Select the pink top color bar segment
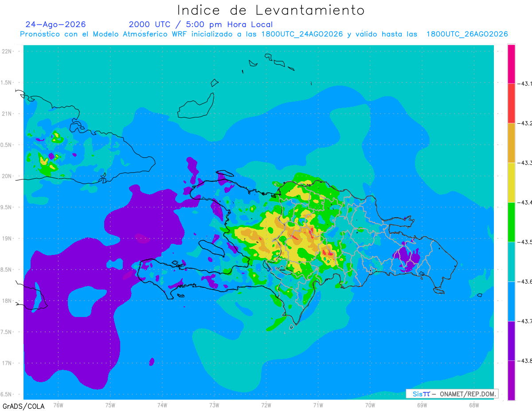 tap(511, 64)
